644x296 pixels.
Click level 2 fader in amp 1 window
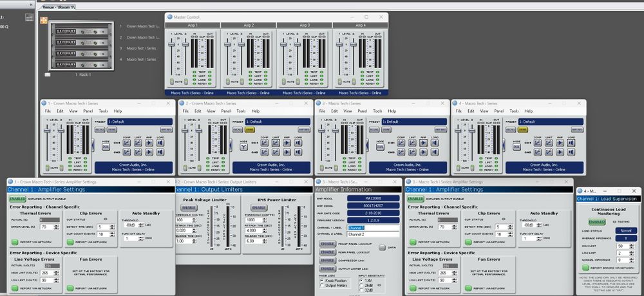click(61, 131)
